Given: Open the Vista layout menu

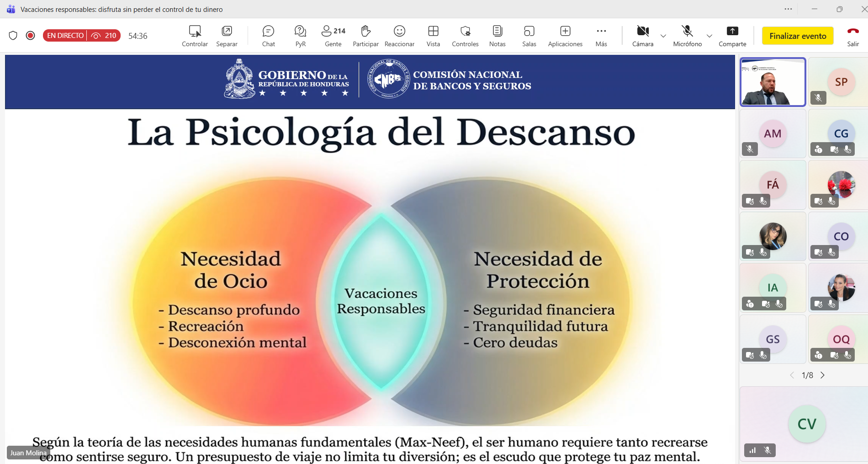Looking at the screenshot, I should [x=433, y=36].
